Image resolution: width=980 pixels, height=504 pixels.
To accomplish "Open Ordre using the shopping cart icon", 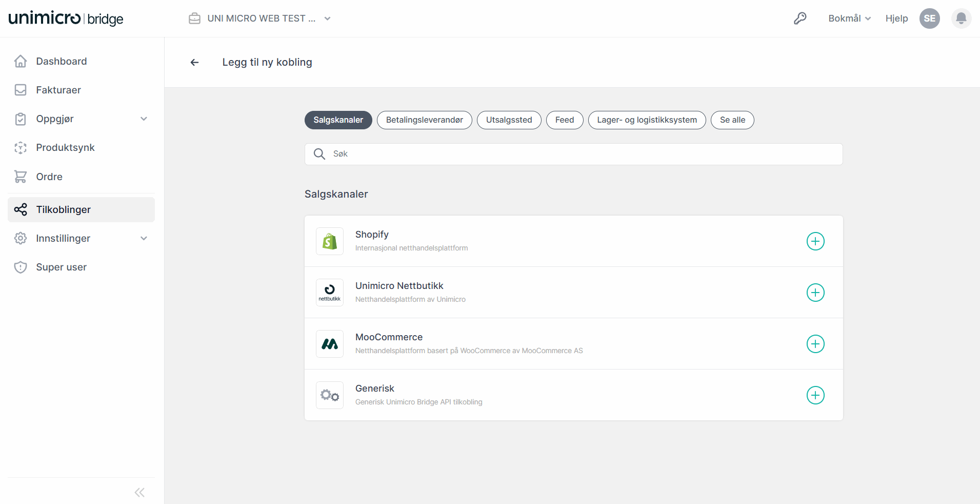I will click(x=21, y=176).
